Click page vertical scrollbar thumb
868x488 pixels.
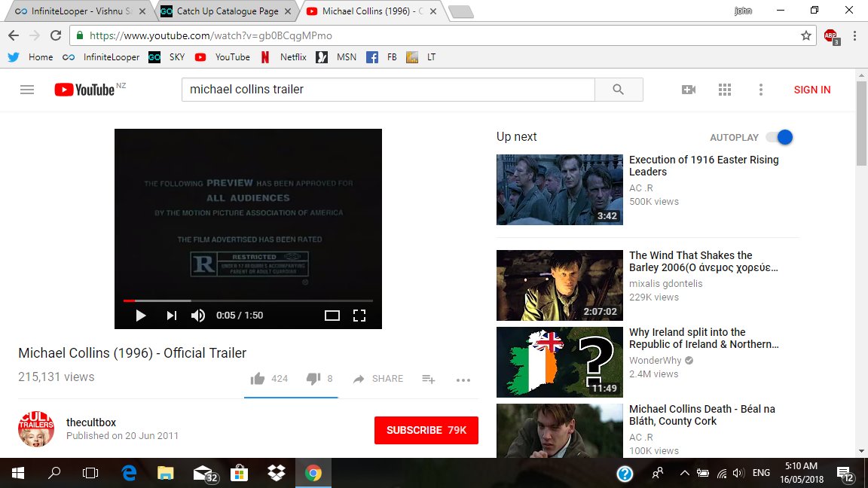pos(861,122)
